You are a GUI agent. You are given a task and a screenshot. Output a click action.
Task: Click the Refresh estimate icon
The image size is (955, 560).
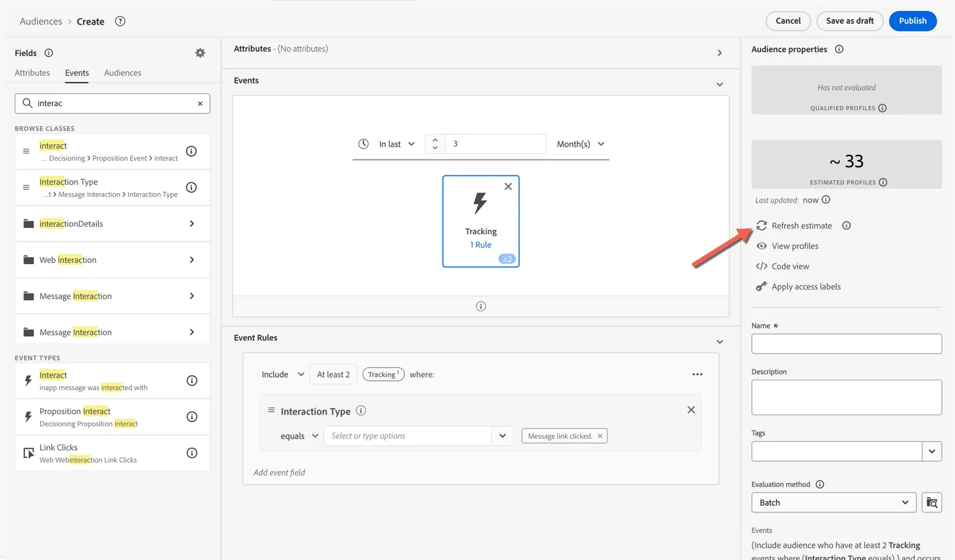761,225
